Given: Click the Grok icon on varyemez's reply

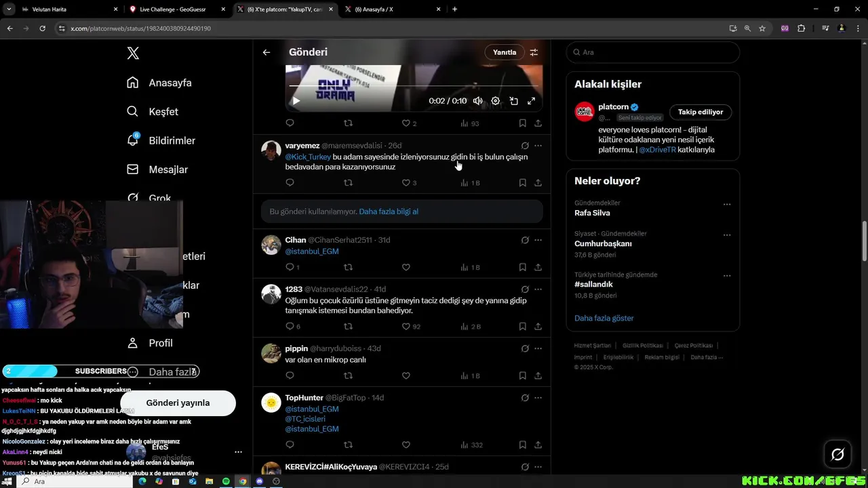Looking at the screenshot, I should click(x=525, y=146).
